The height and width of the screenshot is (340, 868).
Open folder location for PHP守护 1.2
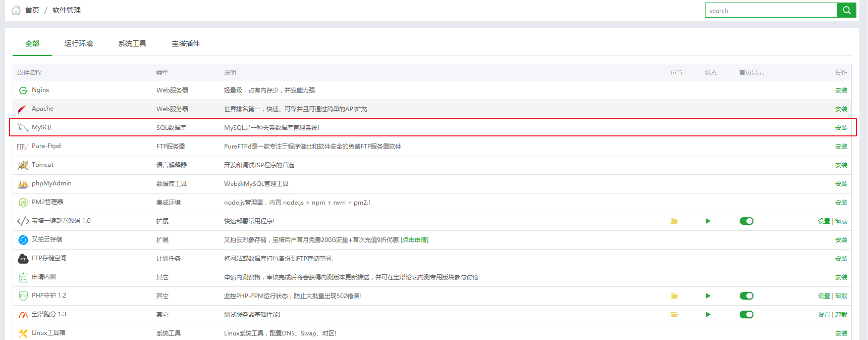pyautogui.click(x=674, y=296)
